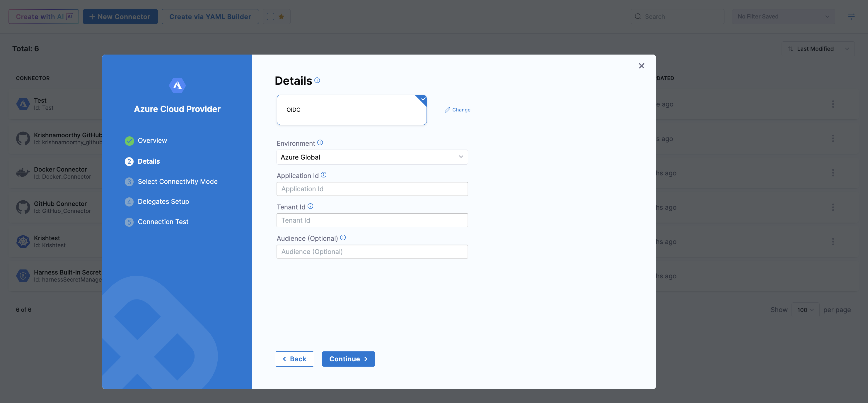Go to the Connection Test step
The width and height of the screenshot is (868, 403).
pyautogui.click(x=163, y=222)
